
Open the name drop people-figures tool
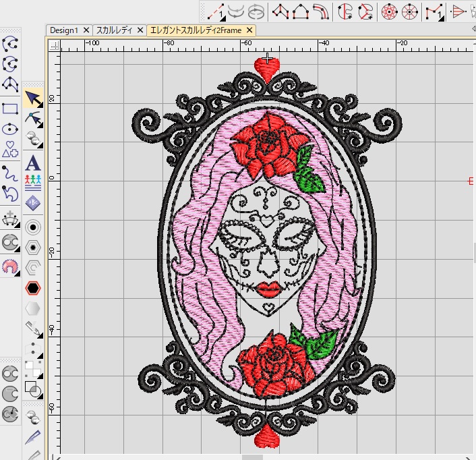point(33,183)
